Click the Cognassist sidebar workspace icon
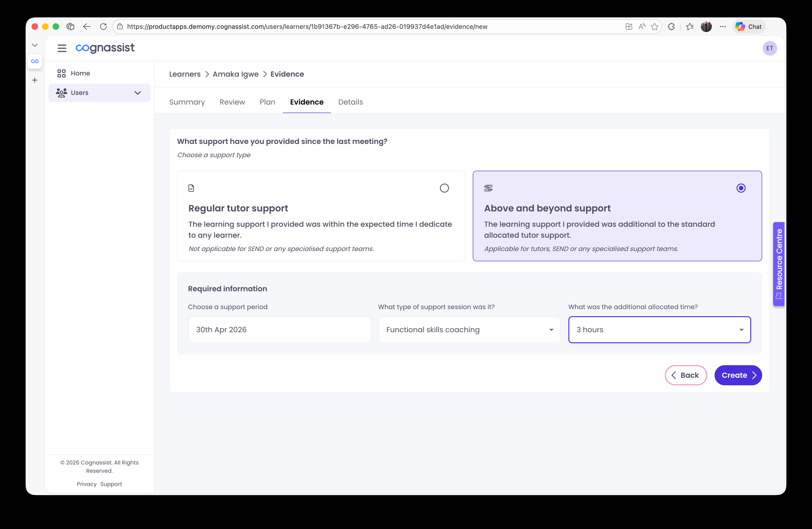This screenshot has width=812, height=529. coord(35,61)
